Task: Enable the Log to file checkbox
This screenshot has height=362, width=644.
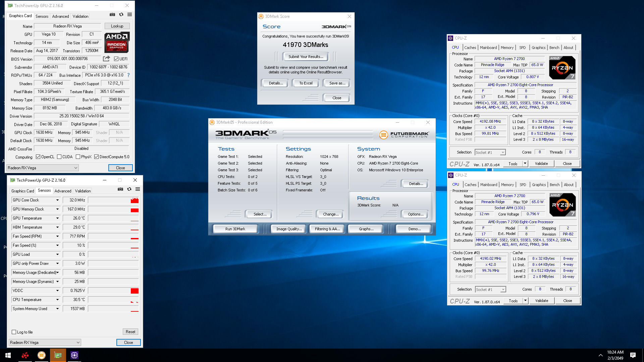Action: (14, 332)
